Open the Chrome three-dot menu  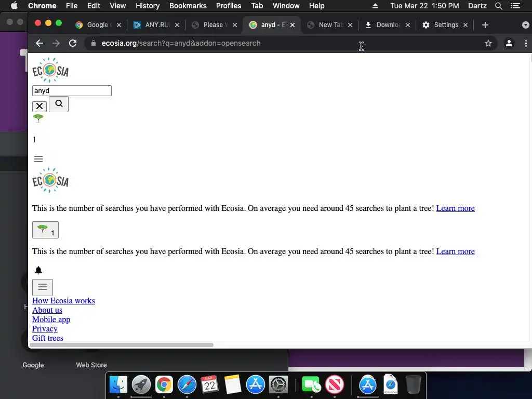[x=526, y=43]
